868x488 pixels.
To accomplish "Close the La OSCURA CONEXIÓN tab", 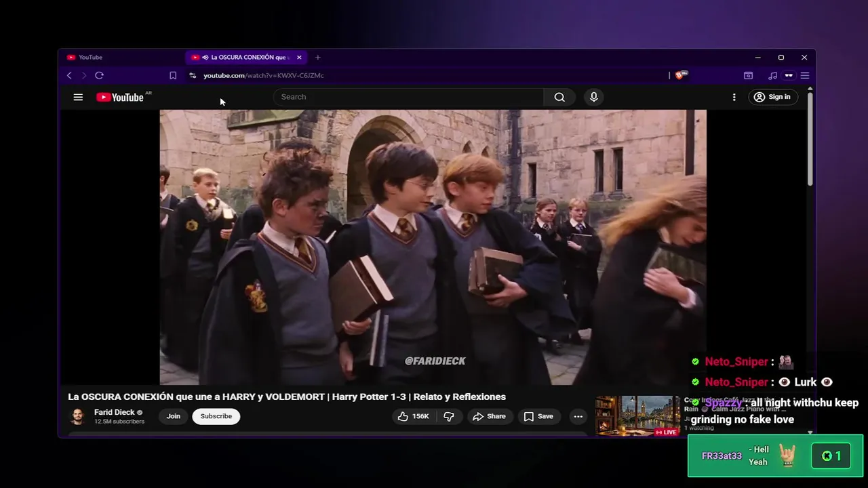I will [x=299, y=58].
